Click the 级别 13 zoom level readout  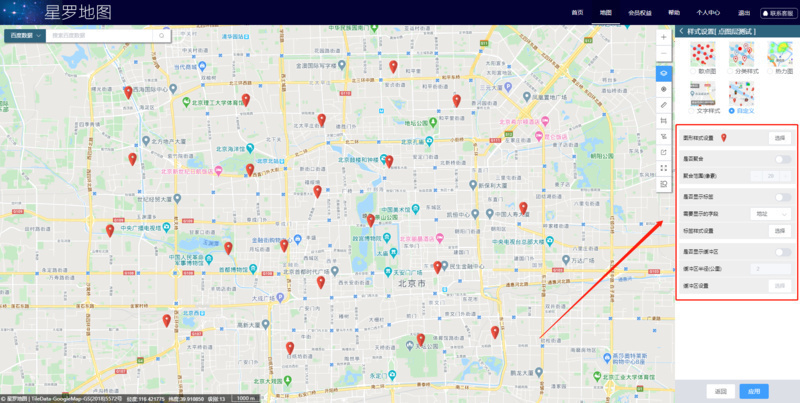pos(217,399)
